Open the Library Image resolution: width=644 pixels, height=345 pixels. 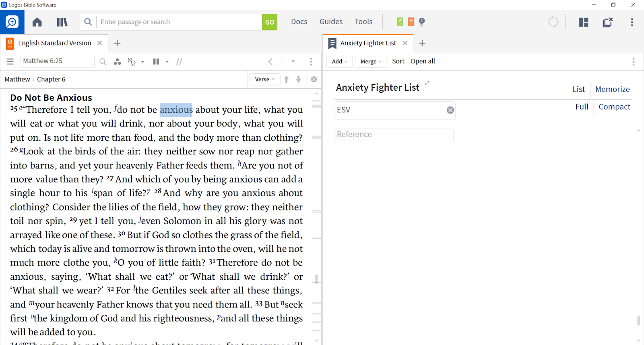coord(62,22)
